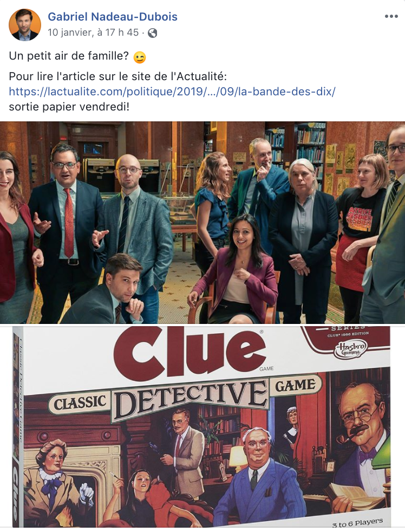The height and width of the screenshot is (532, 405).
Task: Click the Hasbro Gaming logo on box
Action: pos(351,349)
